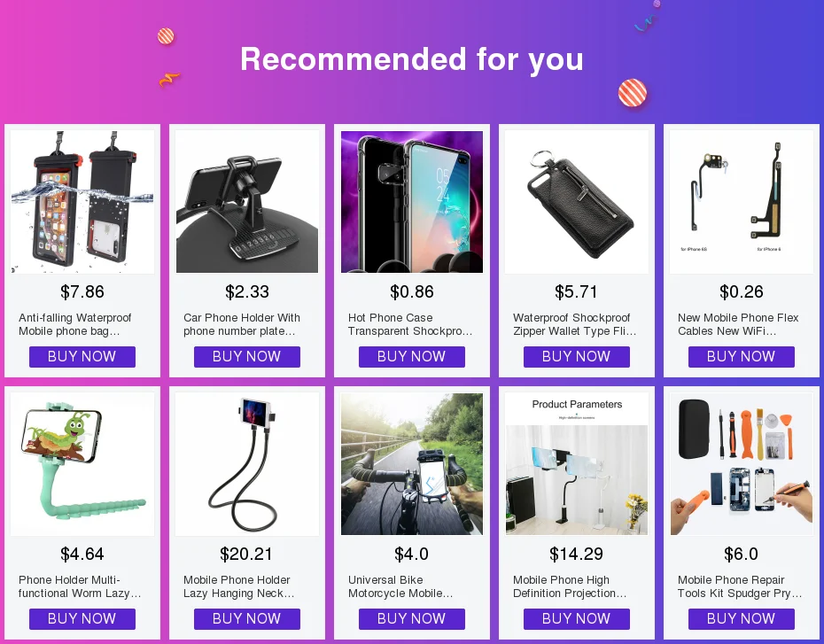Click the green worm lazy phone holder image

coord(82,464)
